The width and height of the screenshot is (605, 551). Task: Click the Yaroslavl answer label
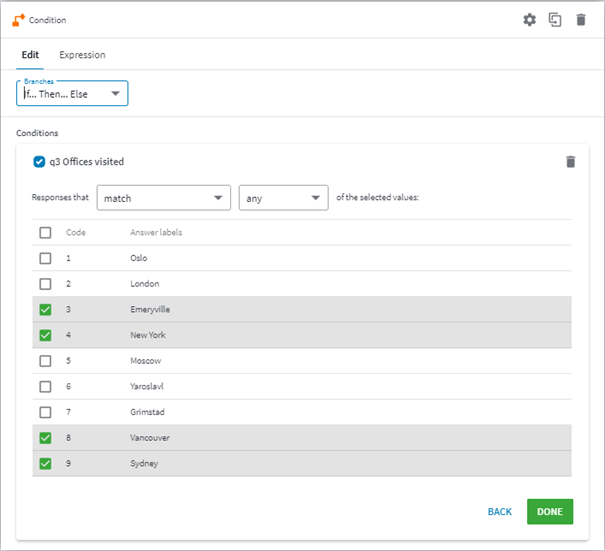pos(147,387)
